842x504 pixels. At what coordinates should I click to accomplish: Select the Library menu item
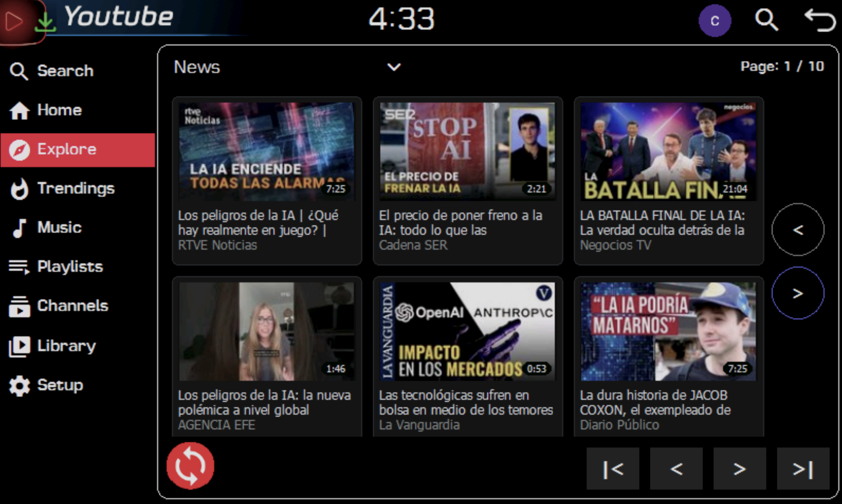coord(78,346)
